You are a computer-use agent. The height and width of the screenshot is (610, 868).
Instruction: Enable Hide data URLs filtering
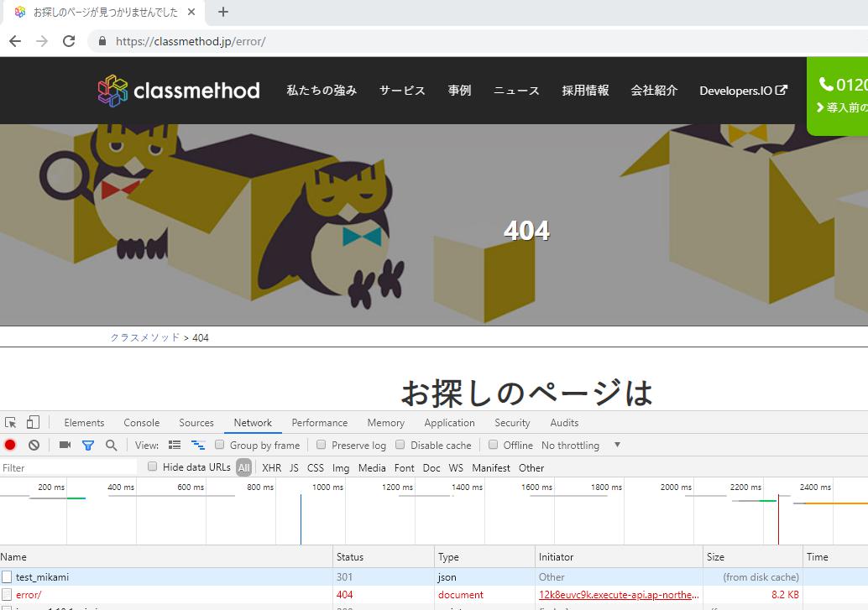[x=151, y=467]
